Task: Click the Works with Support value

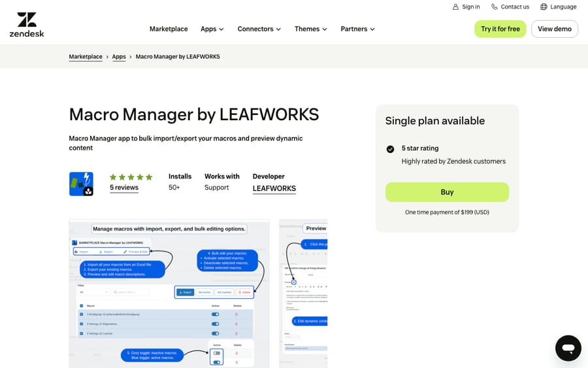Action: tap(216, 188)
